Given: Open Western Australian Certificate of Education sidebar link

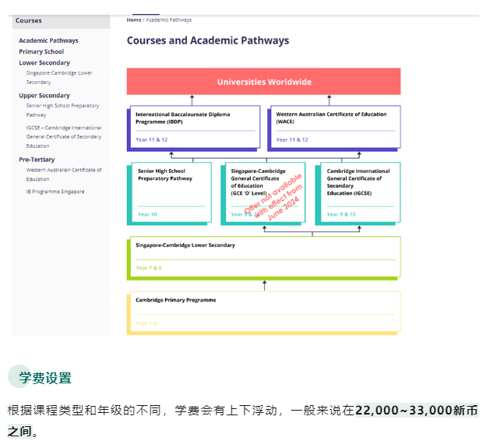Looking at the screenshot, I should (x=64, y=175).
